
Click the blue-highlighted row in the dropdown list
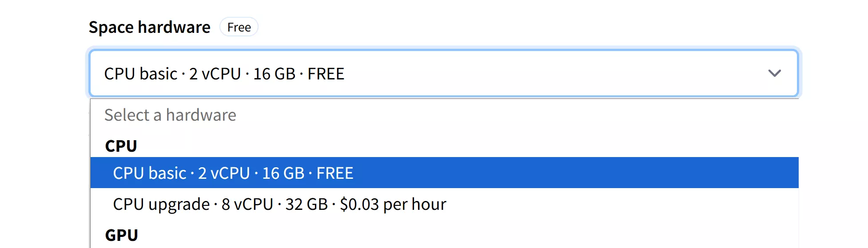pos(444,173)
